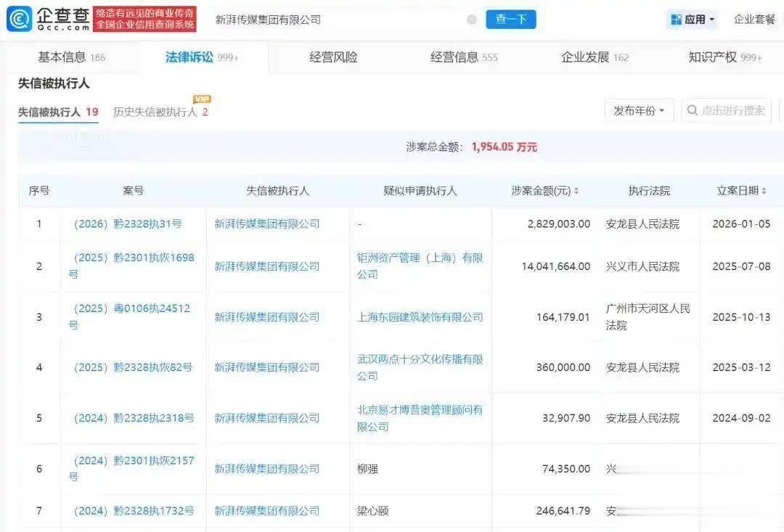Click applicant name 柳强
Screen dimensions: 784x532
[x=367, y=469]
